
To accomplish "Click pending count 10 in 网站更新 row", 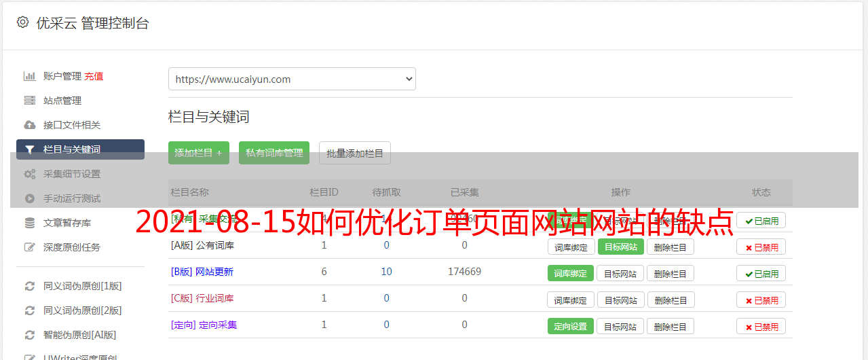I will point(386,272).
